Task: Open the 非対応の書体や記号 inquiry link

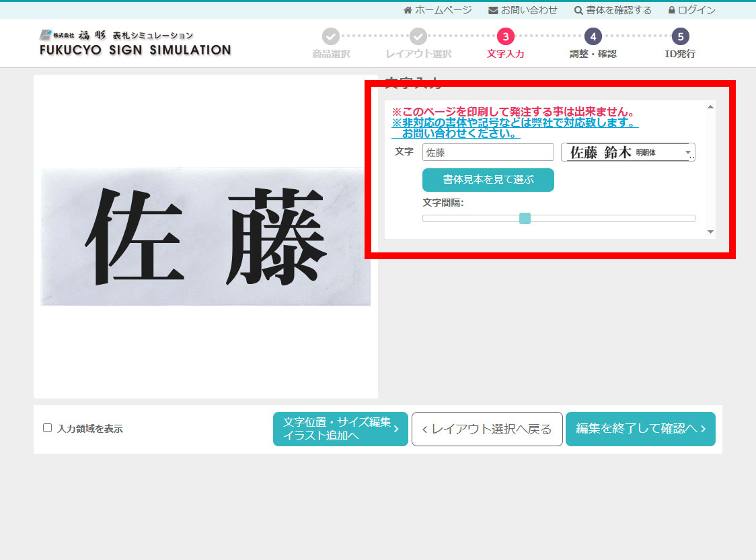Action: pyautogui.click(x=515, y=128)
